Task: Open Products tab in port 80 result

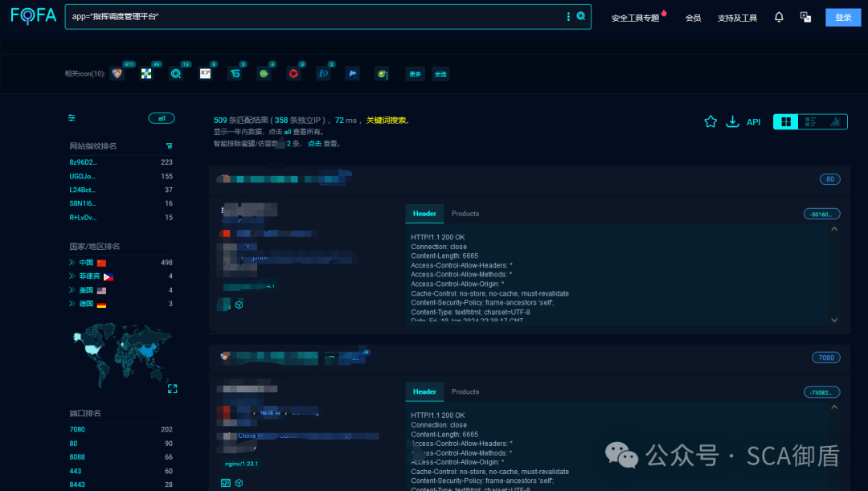Action: [x=465, y=214]
